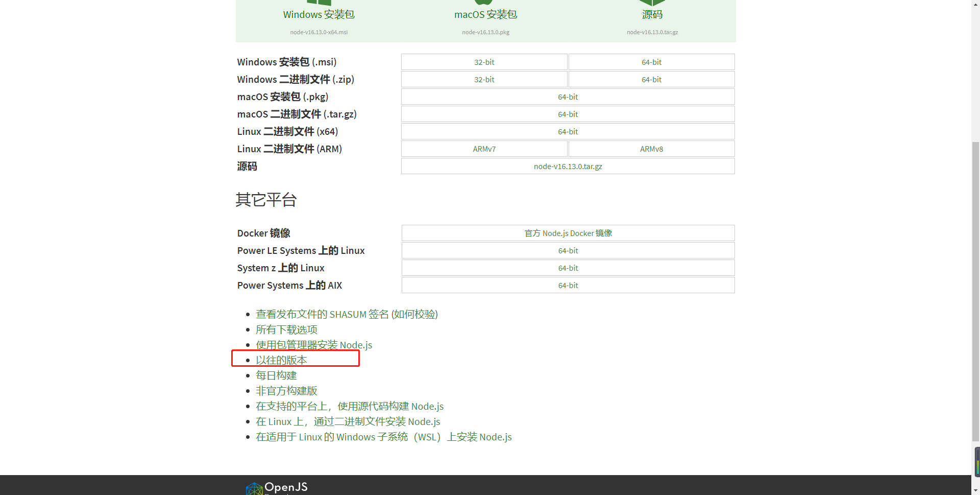Click the 源码 download card at top
Screen dimensions: 980x495
click(652, 20)
